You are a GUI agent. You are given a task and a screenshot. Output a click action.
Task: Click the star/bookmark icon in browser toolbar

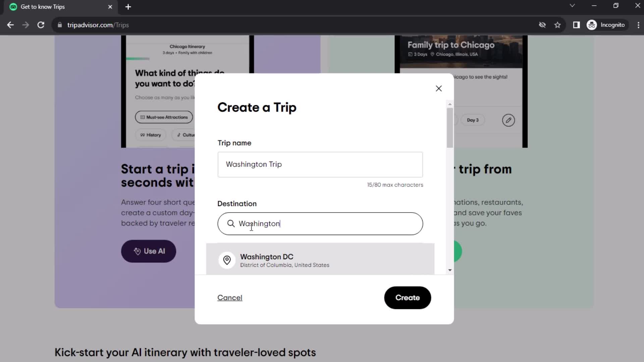point(558,25)
